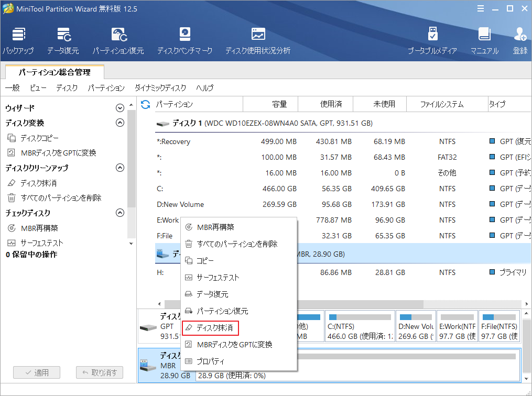The width and height of the screenshot is (532, 396).
Task: Open the hamburger menu in the title bar
Action: point(481,8)
